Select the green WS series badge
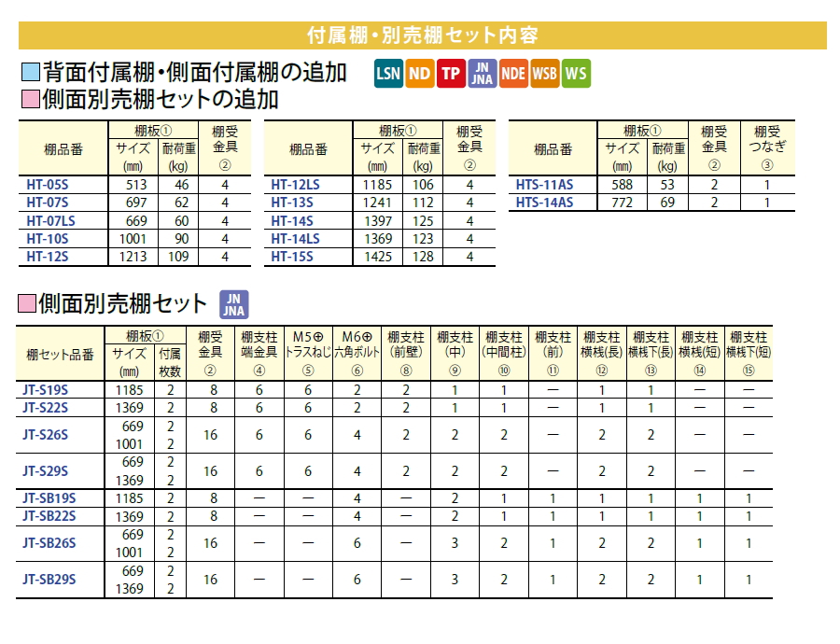This screenshot has width=840, height=644. (576, 73)
